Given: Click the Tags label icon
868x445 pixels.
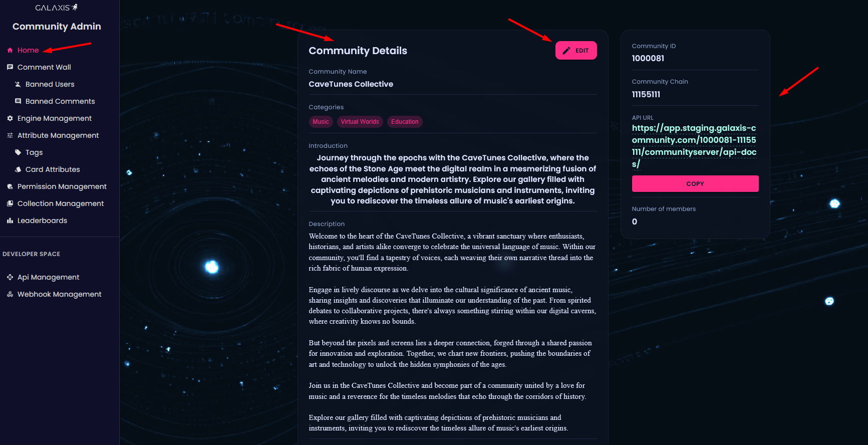Looking at the screenshot, I should click(x=18, y=152).
